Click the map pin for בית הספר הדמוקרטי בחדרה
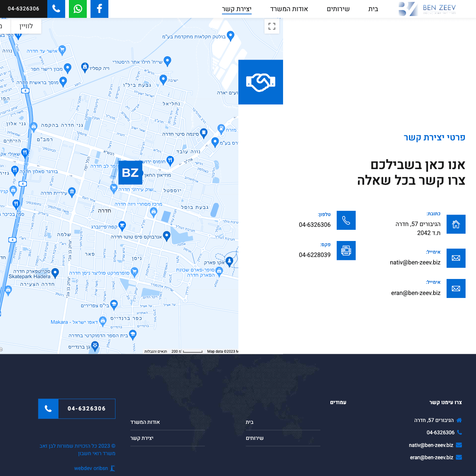The width and height of the screenshot is (476, 476). 133,334
